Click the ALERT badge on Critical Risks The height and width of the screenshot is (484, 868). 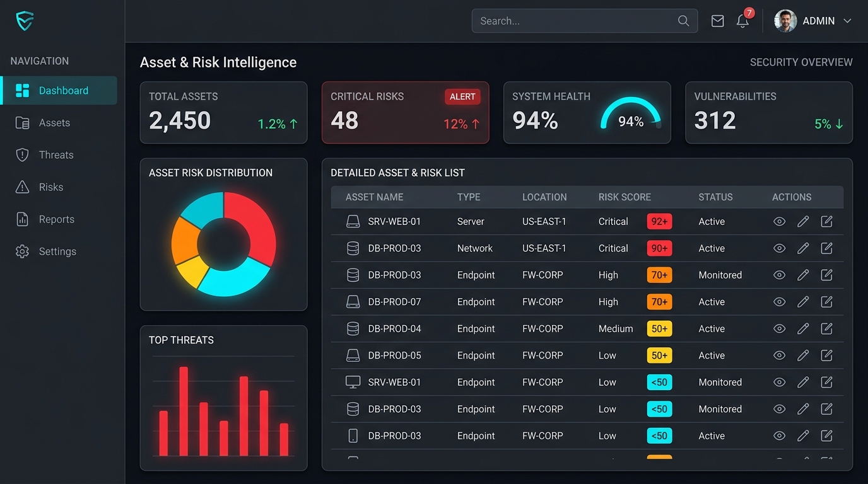point(462,96)
